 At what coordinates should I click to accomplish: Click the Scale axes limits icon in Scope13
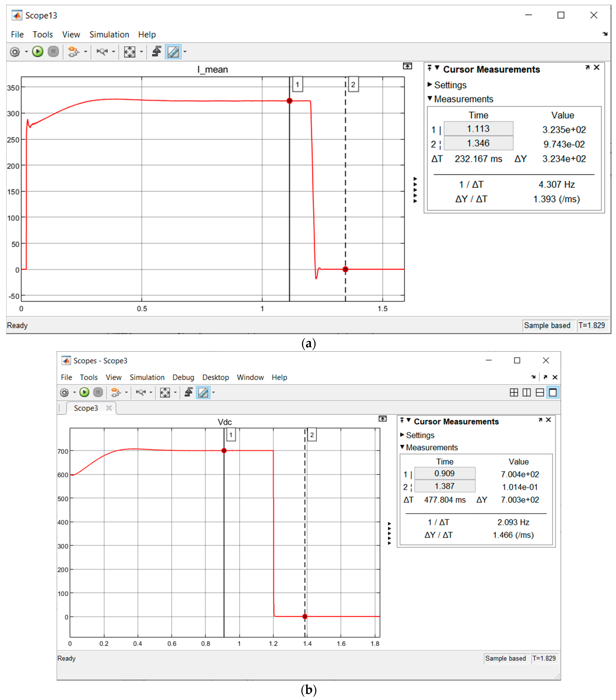[129, 52]
